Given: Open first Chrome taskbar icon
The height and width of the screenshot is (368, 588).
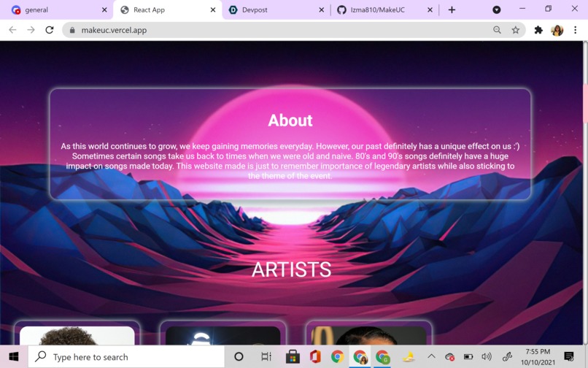Looking at the screenshot, I should [x=338, y=356].
